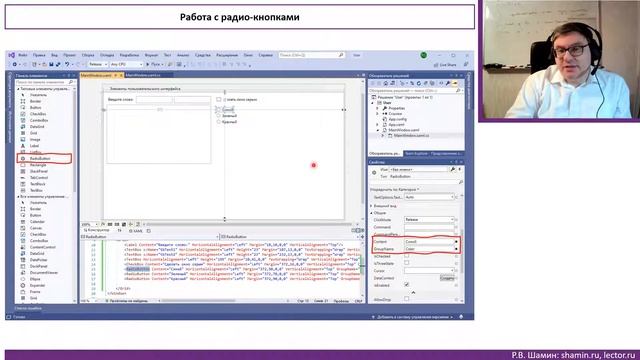Open the Правка menu
640x360 pixels.
click(39, 55)
